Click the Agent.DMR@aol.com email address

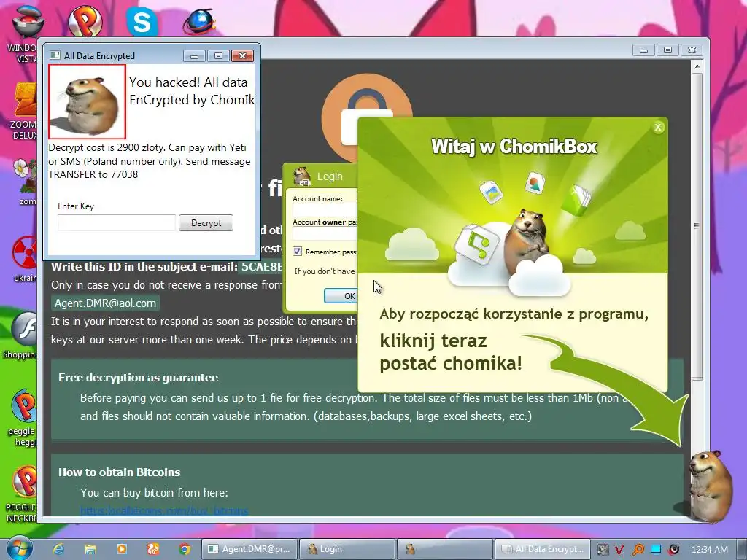click(105, 303)
